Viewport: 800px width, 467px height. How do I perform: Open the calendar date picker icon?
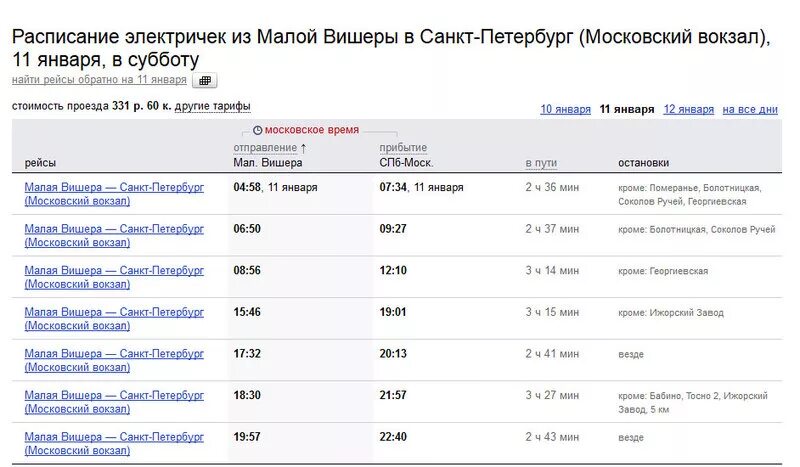coord(205,80)
